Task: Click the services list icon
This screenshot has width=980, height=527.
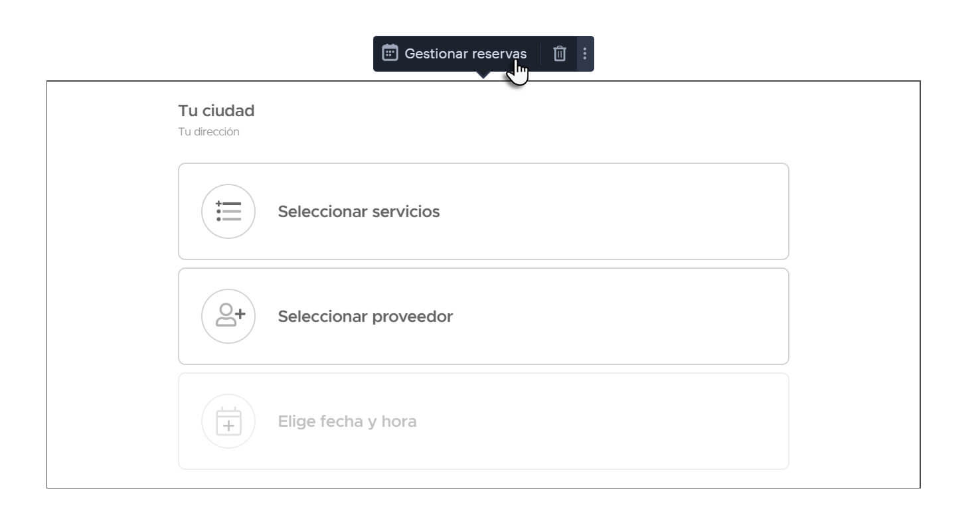Action: click(x=228, y=211)
